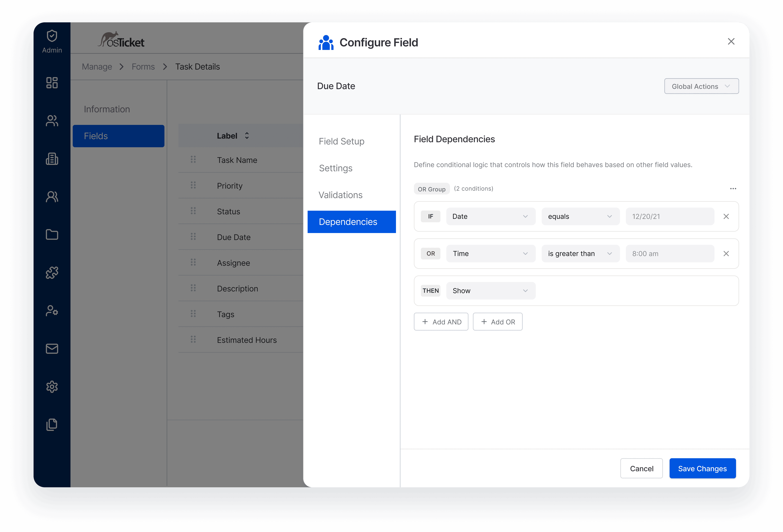Open the gear settings icon in sidebar
The height and width of the screenshot is (532, 783).
(52, 387)
